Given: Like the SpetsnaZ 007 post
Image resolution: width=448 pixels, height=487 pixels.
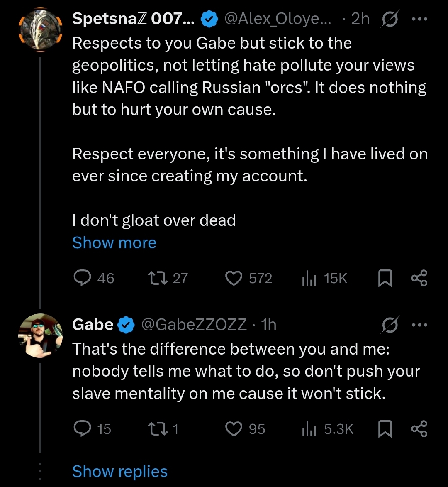Looking at the screenshot, I should [x=234, y=278].
